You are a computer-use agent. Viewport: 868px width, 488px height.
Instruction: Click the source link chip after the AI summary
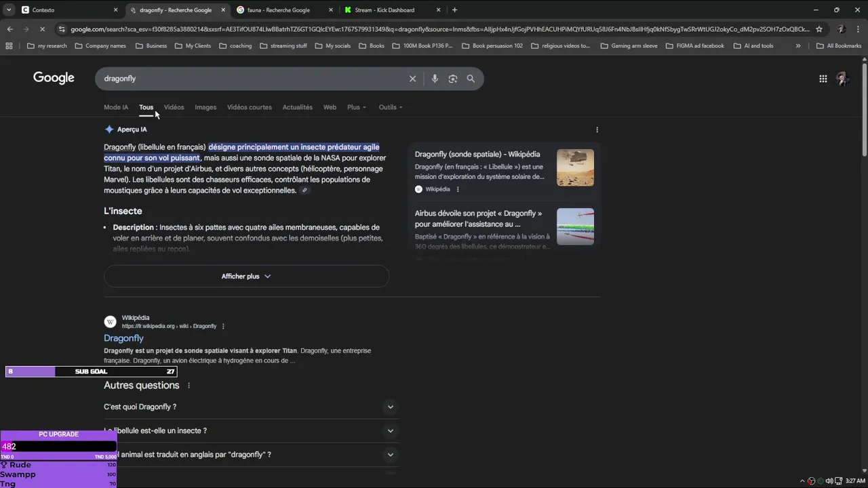tap(304, 190)
